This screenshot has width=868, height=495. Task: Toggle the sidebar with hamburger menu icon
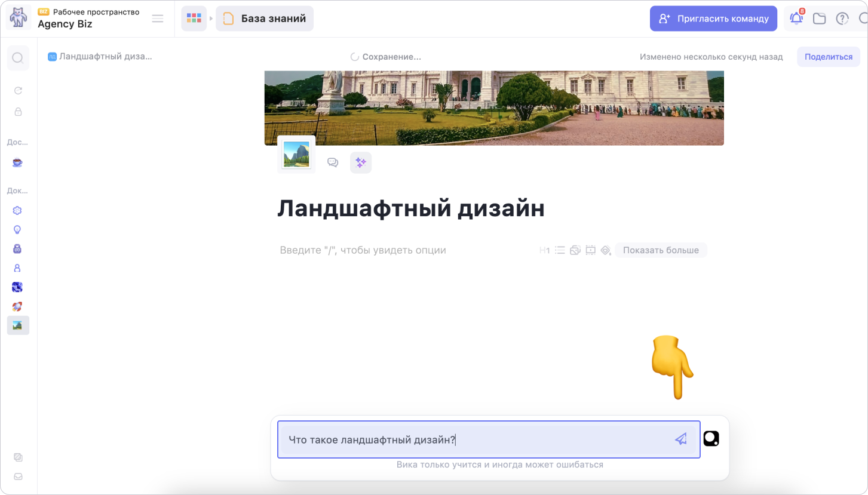click(158, 19)
